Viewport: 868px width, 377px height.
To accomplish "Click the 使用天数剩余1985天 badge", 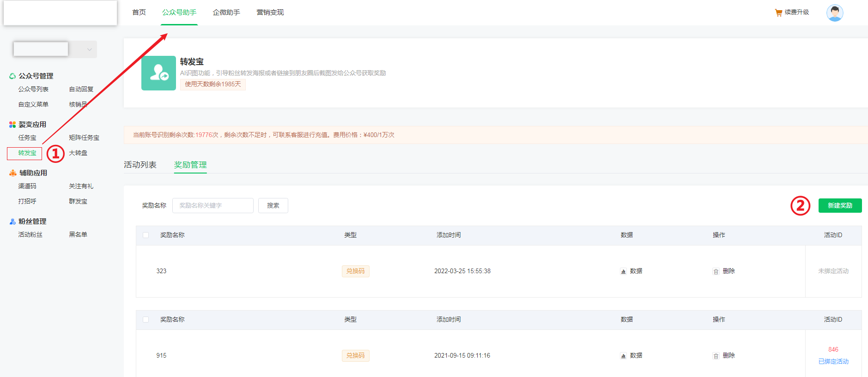I will pos(213,84).
